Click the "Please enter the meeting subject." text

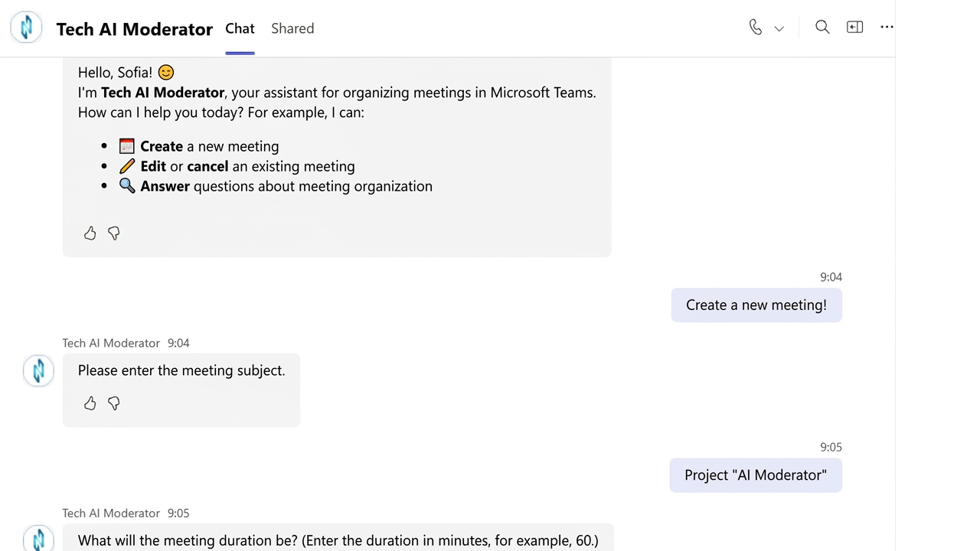pos(181,370)
